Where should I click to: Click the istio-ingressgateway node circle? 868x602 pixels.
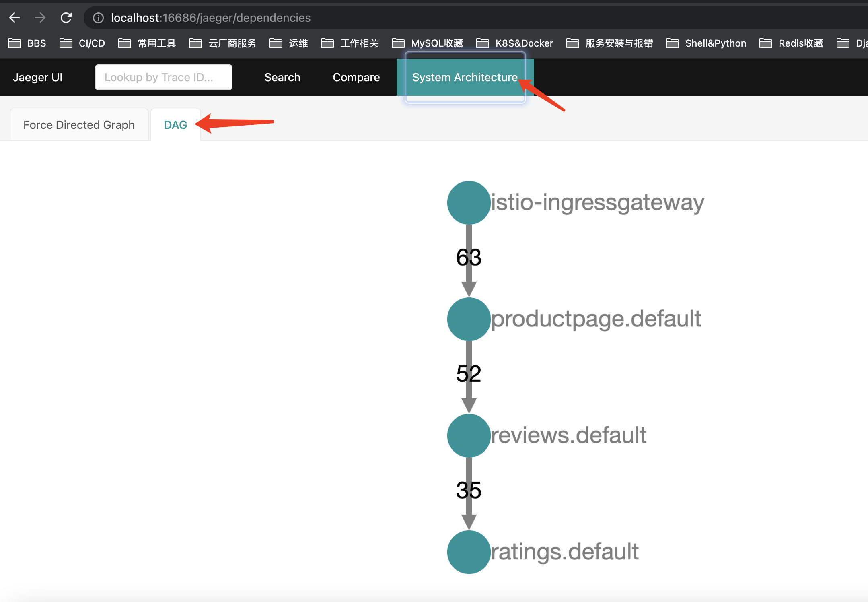click(469, 202)
